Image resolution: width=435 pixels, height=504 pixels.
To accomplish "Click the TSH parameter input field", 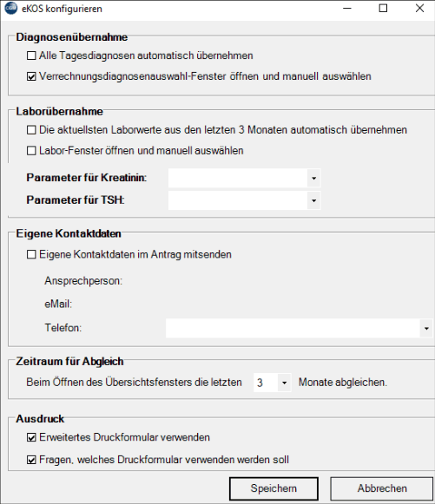I will click(238, 200).
